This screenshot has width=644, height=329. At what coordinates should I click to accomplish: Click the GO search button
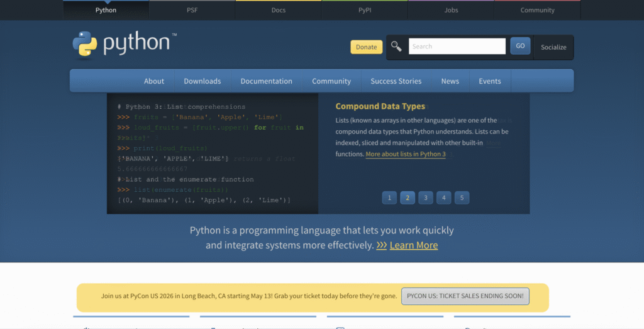(520, 46)
